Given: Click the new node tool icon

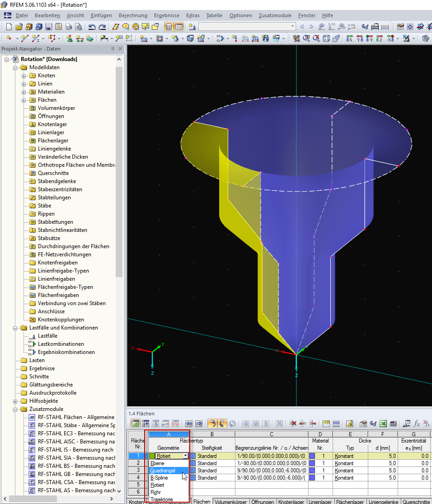Looking at the screenshot, I should pyautogui.click(x=8, y=38).
